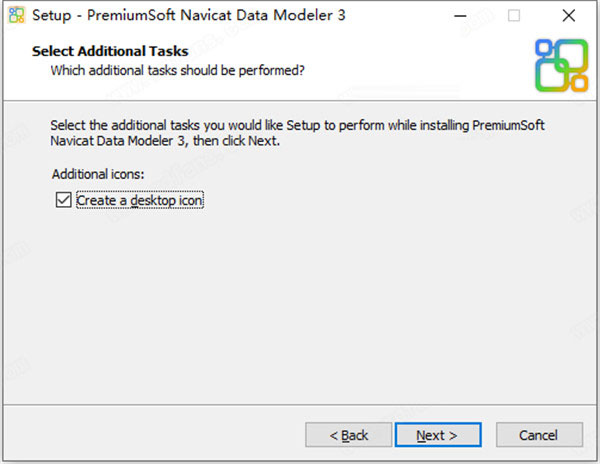The image size is (600, 464).
Task: Click the "Create a desktop icon" label text
Action: pos(140,200)
